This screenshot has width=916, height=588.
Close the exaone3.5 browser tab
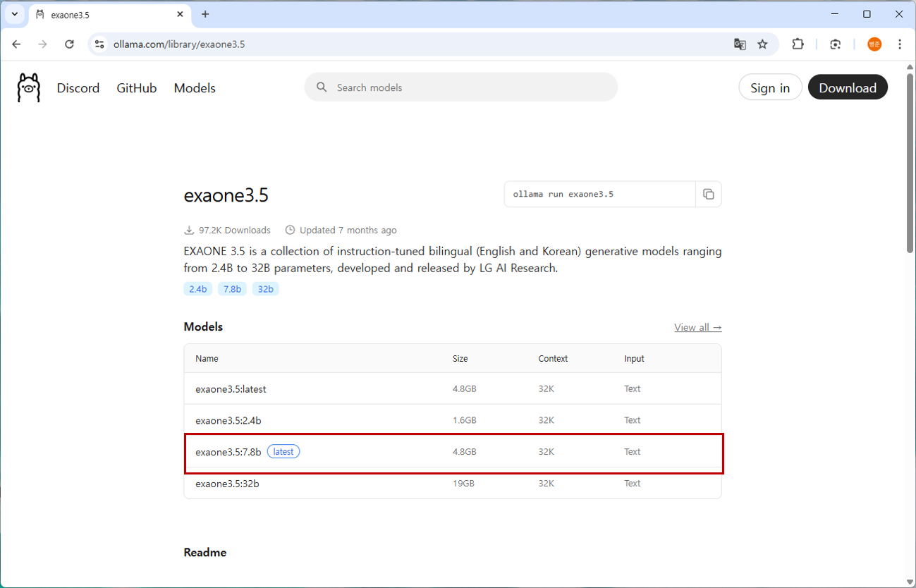181,14
